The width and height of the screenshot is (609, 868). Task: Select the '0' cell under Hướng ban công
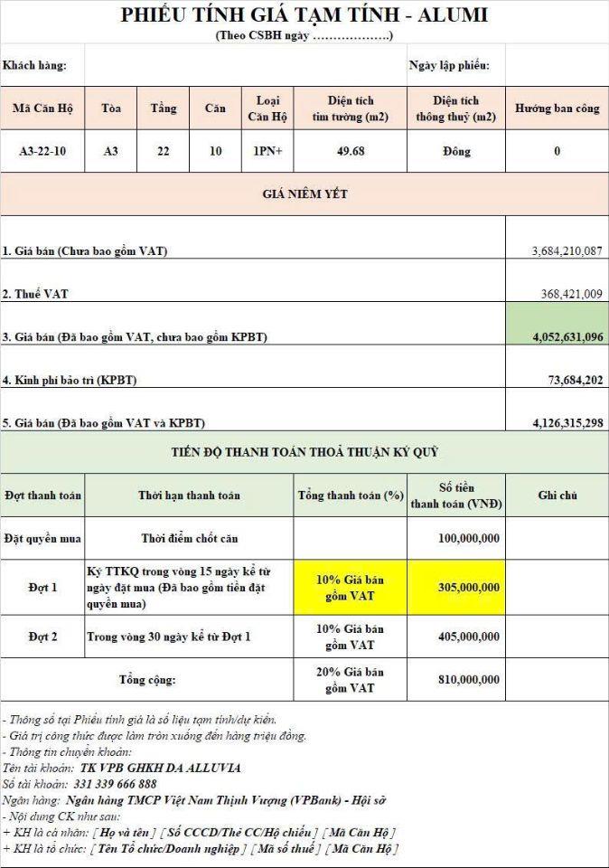[x=557, y=151]
